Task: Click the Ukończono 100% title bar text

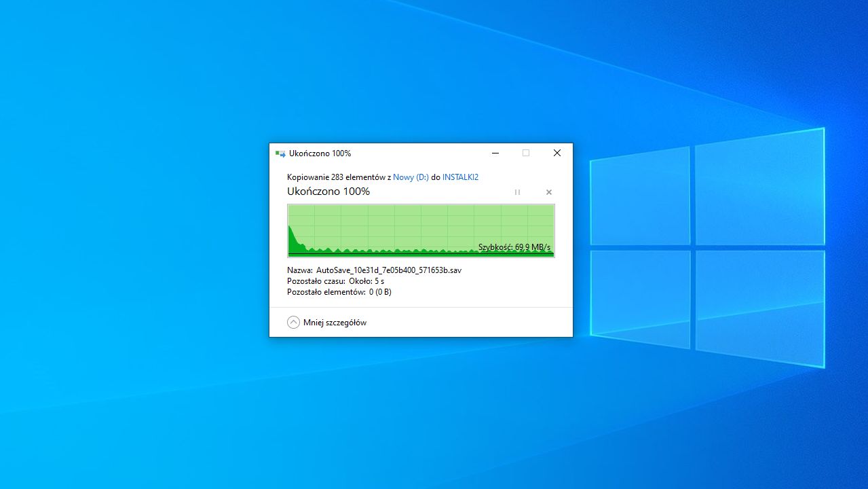Action: (x=319, y=153)
